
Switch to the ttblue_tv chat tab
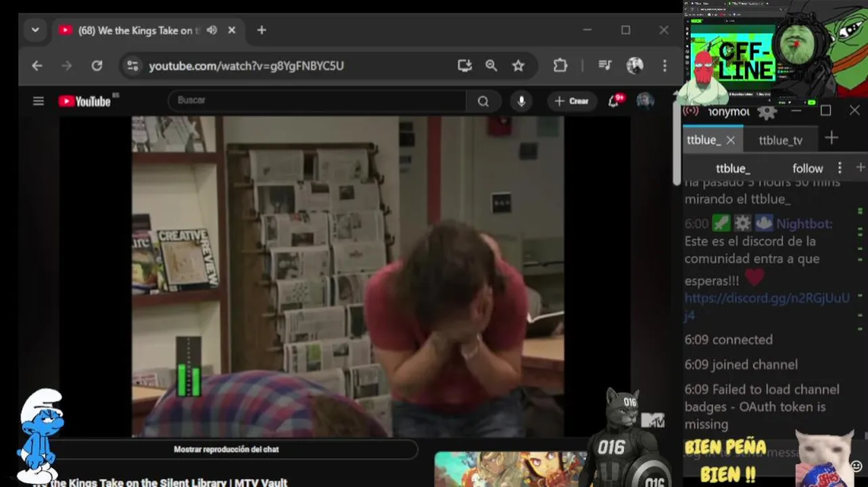click(x=781, y=140)
